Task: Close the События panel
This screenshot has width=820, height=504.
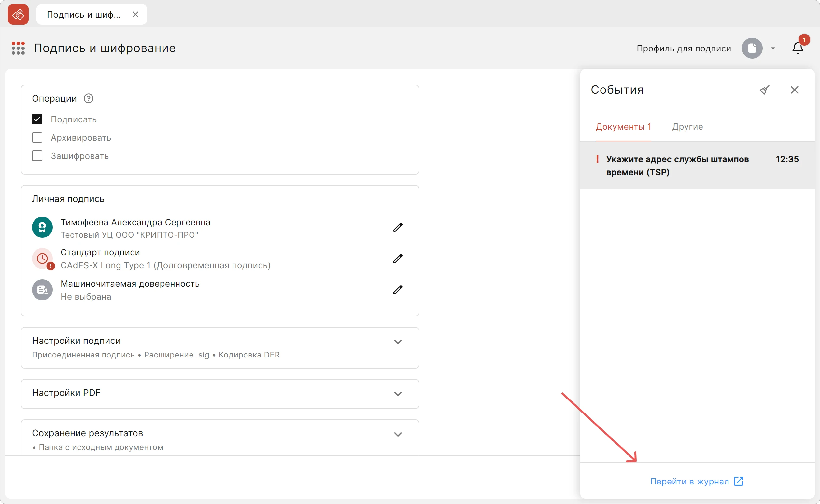Action: [794, 90]
